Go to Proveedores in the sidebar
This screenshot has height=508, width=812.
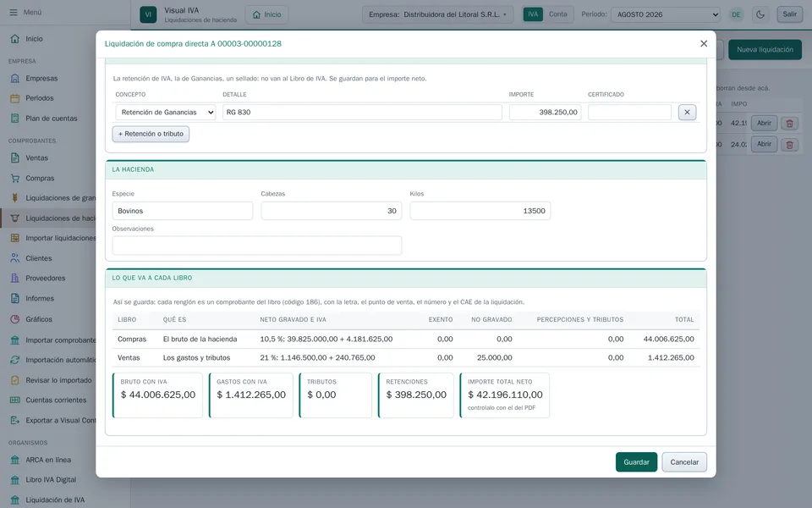46,278
